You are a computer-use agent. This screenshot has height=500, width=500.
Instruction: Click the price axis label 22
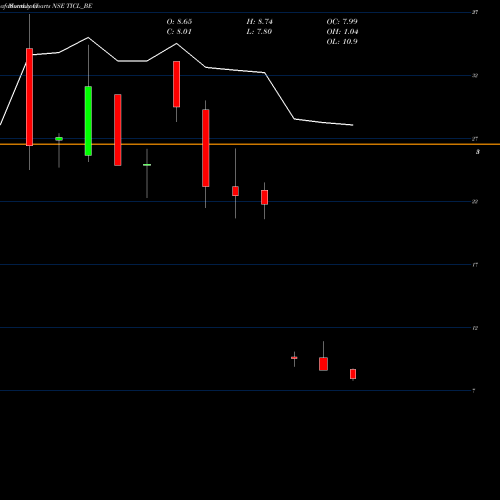[x=475, y=202]
